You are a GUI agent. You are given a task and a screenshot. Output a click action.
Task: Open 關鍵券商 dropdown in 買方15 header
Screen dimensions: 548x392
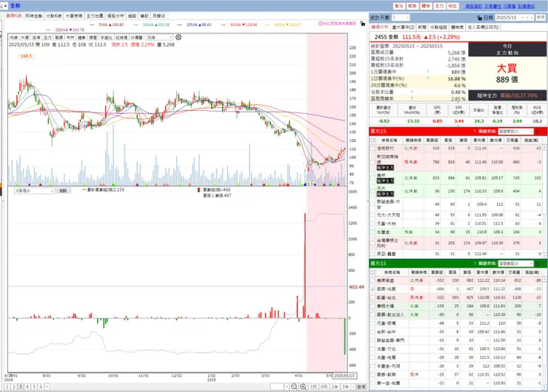click(x=516, y=131)
